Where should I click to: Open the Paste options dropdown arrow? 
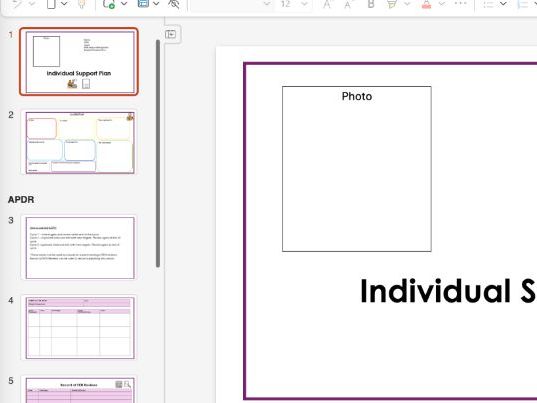pos(64,4)
